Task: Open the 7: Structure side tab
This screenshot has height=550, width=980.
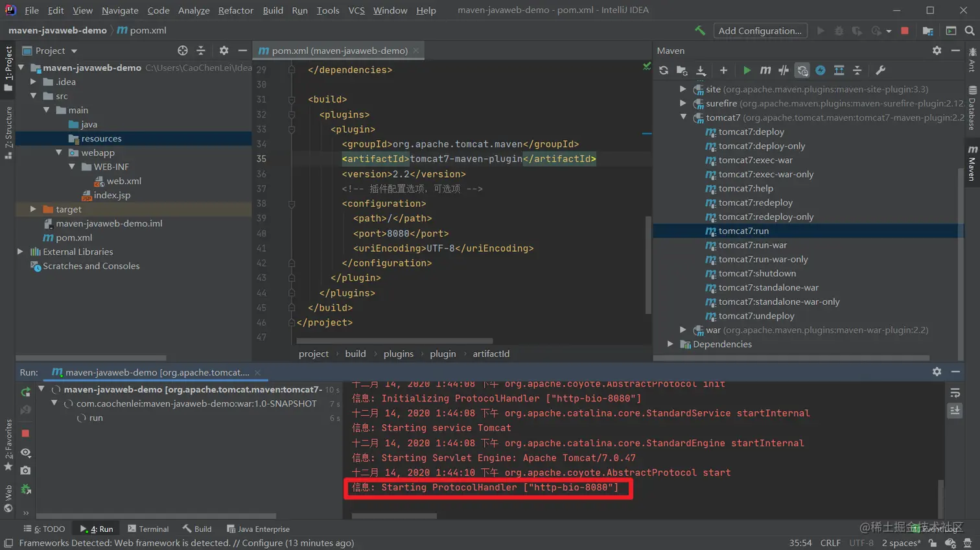Action: pyautogui.click(x=8, y=132)
